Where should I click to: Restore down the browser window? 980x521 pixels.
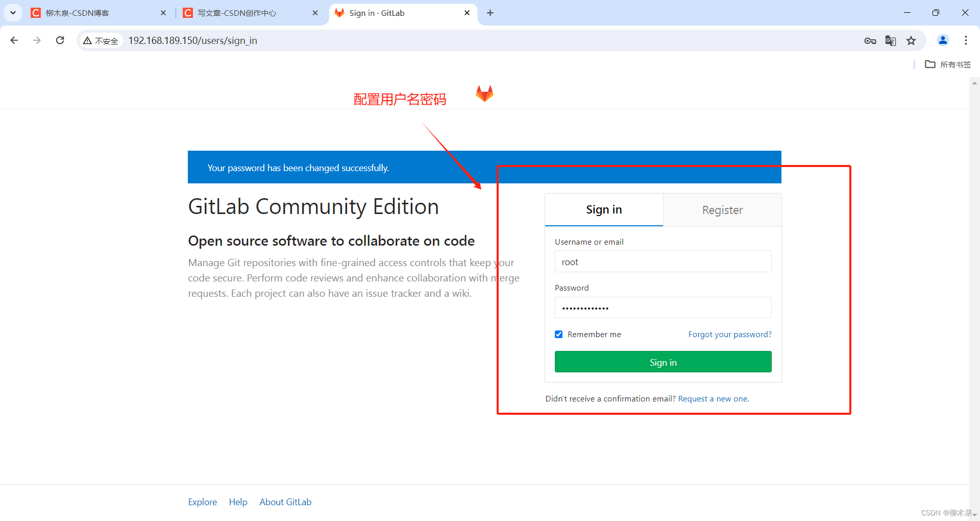tap(936, 13)
